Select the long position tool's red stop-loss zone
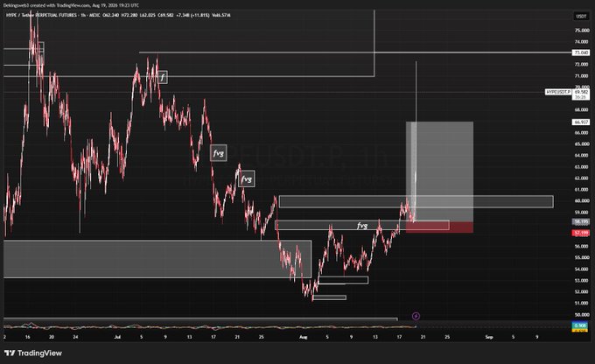The height and width of the screenshot is (364, 595). click(439, 227)
